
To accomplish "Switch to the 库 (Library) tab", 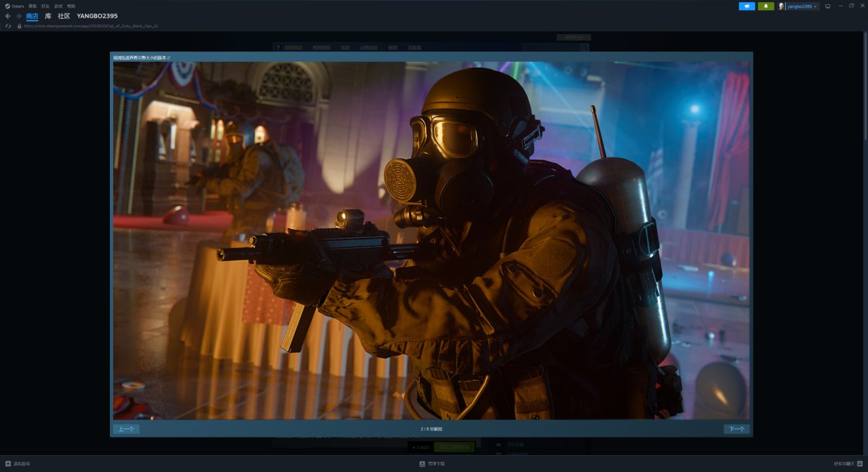I will (x=48, y=16).
